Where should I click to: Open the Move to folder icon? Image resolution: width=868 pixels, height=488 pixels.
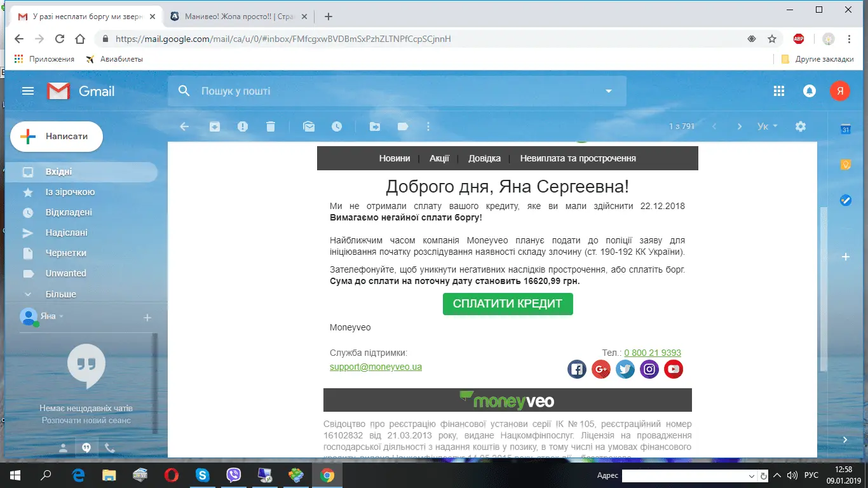coord(375,126)
